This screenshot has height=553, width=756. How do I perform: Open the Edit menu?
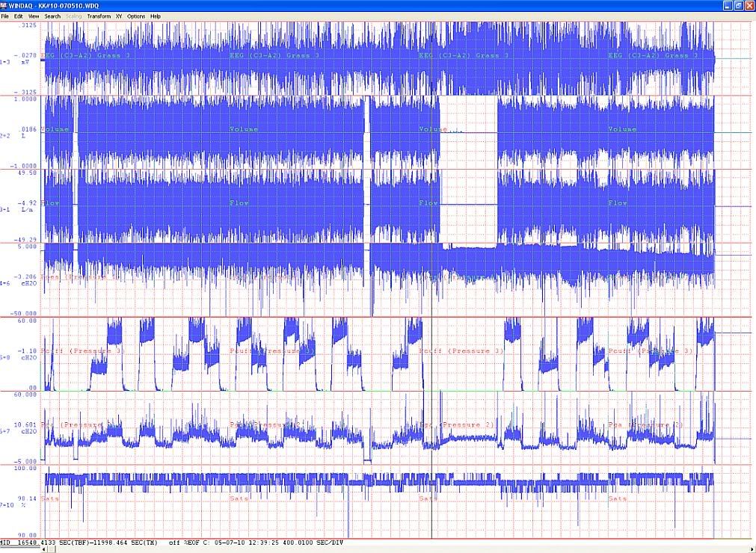19,16
